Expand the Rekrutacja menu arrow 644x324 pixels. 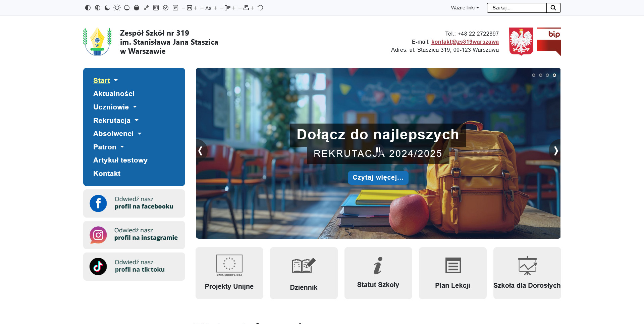137,121
